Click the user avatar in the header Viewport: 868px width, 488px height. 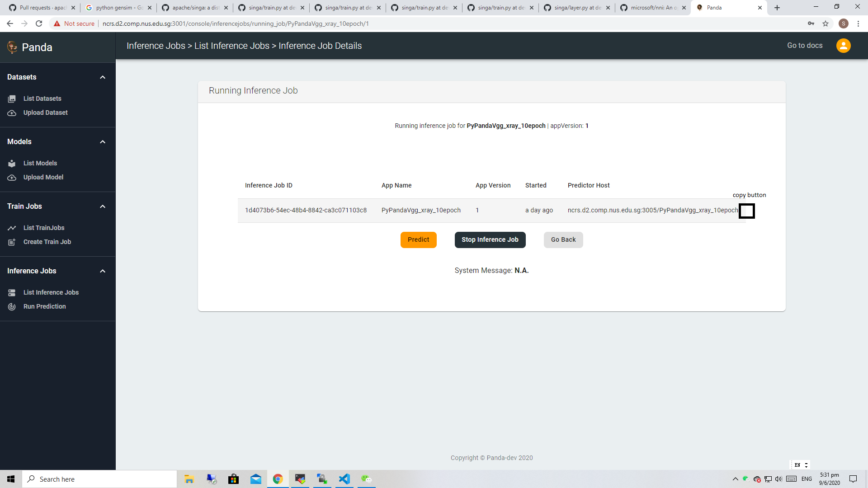pyautogui.click(x=843, y=46)
